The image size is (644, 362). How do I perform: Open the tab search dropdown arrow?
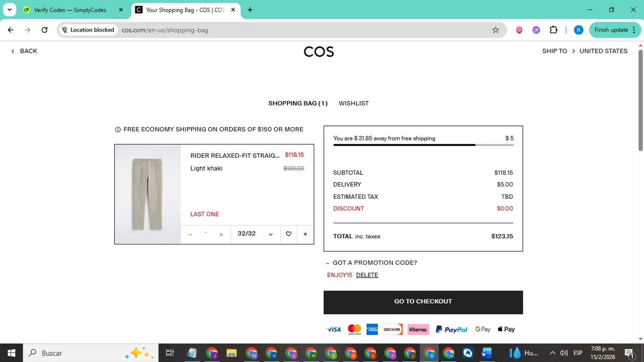click(x=9, y=10)
